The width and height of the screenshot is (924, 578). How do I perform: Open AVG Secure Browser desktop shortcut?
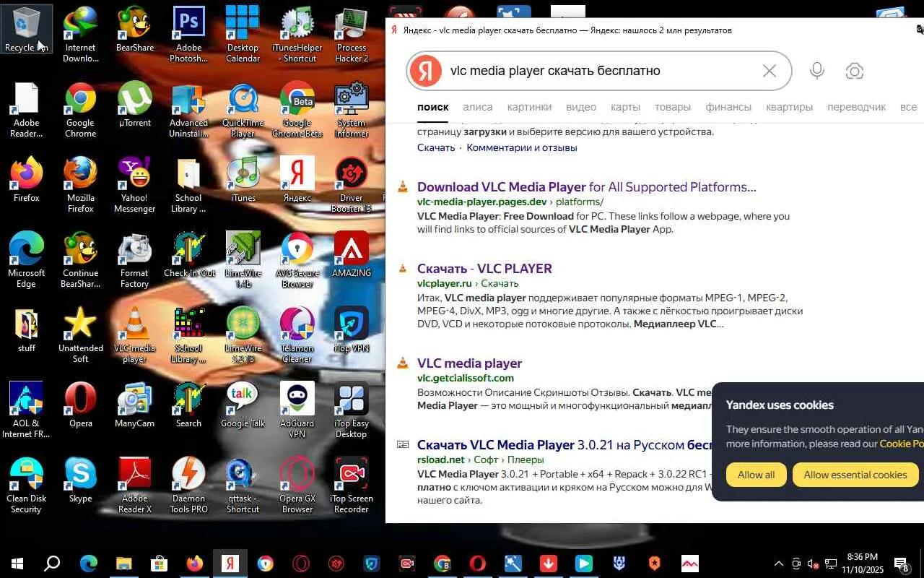pos(297,260)
